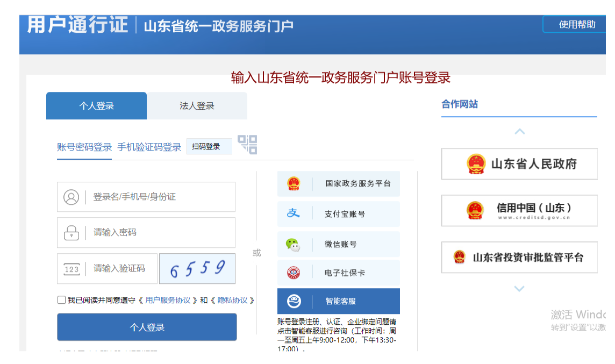Click the 电子社保卡 icon
This screenshot has width=615, height=364.
point(294,273)
